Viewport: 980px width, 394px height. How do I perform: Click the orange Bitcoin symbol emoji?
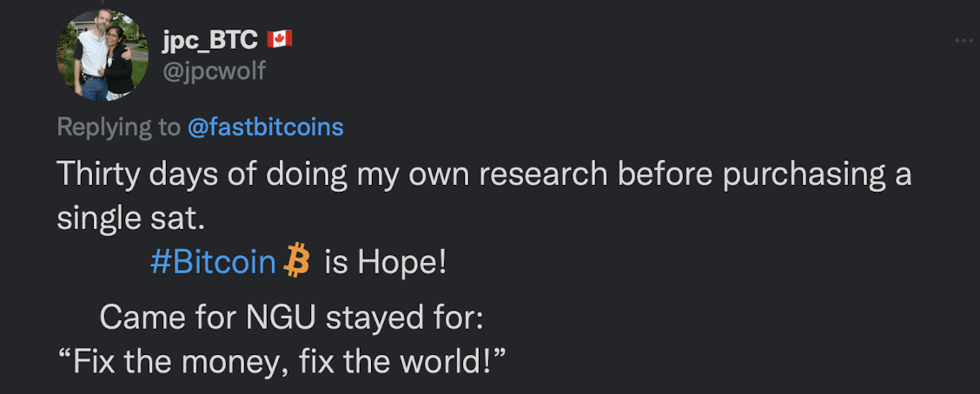click(297, 261)
